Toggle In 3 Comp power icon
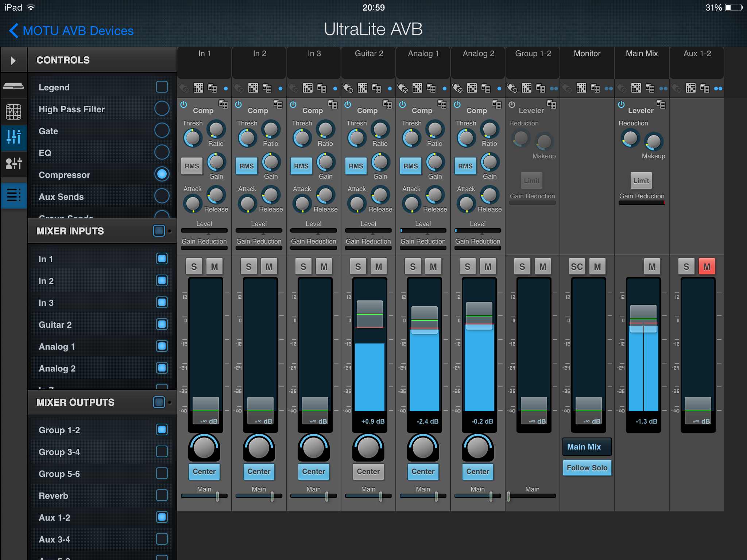 [x=293, y=105]
